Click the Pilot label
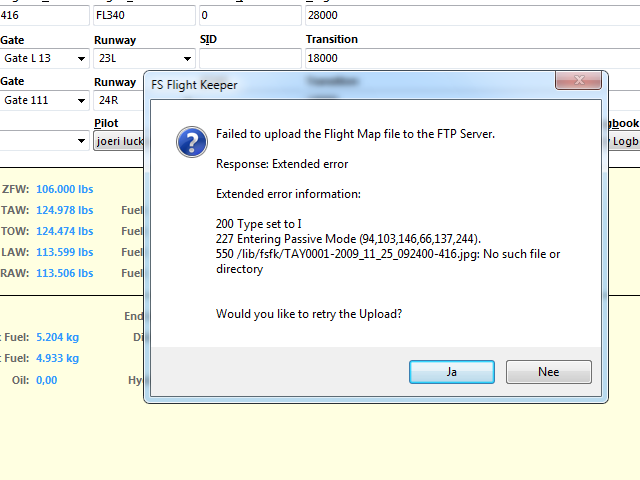The height and width of the screenshot is (480, 640). pos(106,123)
